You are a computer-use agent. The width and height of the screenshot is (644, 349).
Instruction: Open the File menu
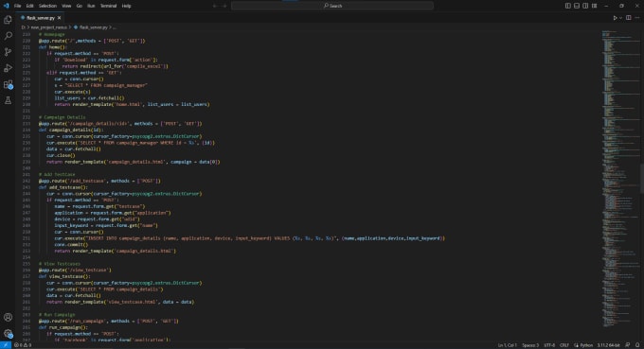click(18, 6)
